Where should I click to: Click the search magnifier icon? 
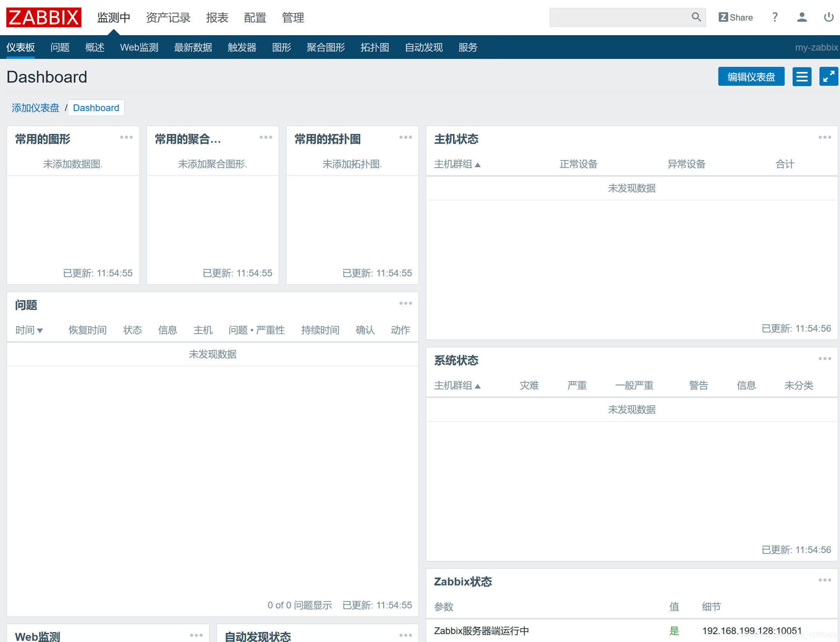(x=696, y=17)
